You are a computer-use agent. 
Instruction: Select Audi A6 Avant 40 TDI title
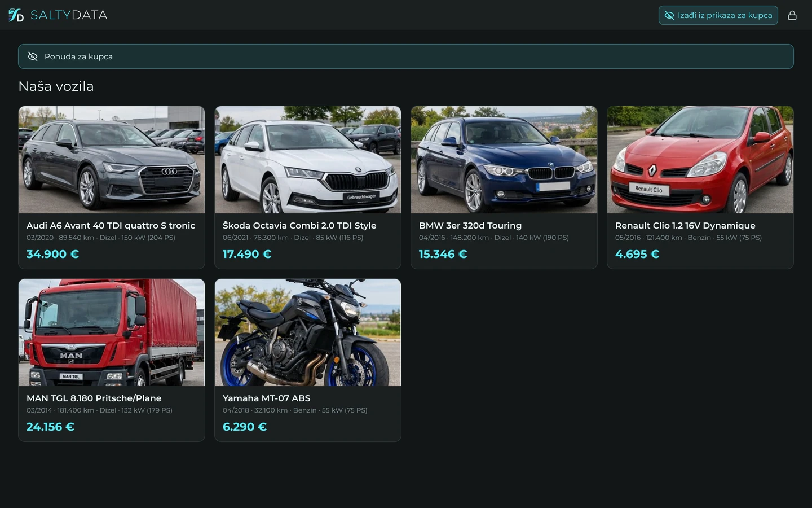click(x=111, y=225)
